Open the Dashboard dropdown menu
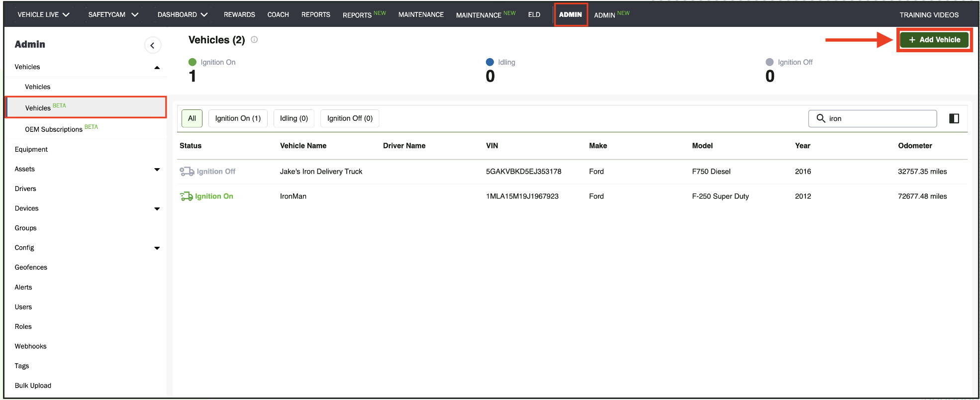The width and height of the screenshot is (980, 400). (183, 14)
